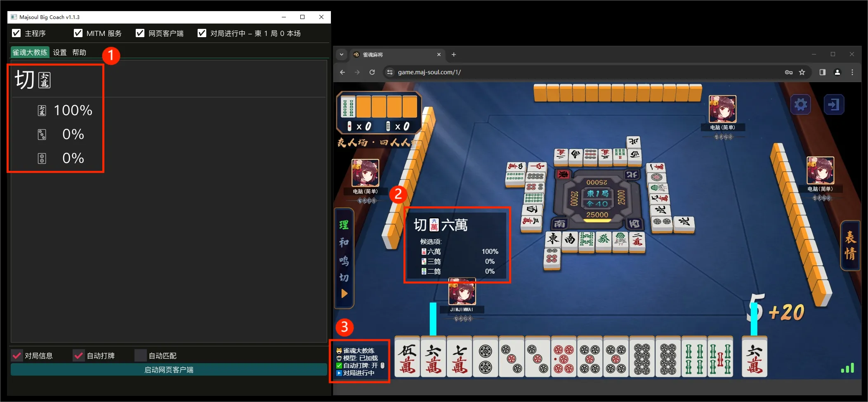Check the network signal strength icon

pyautogui.click(x=847, y=368)
